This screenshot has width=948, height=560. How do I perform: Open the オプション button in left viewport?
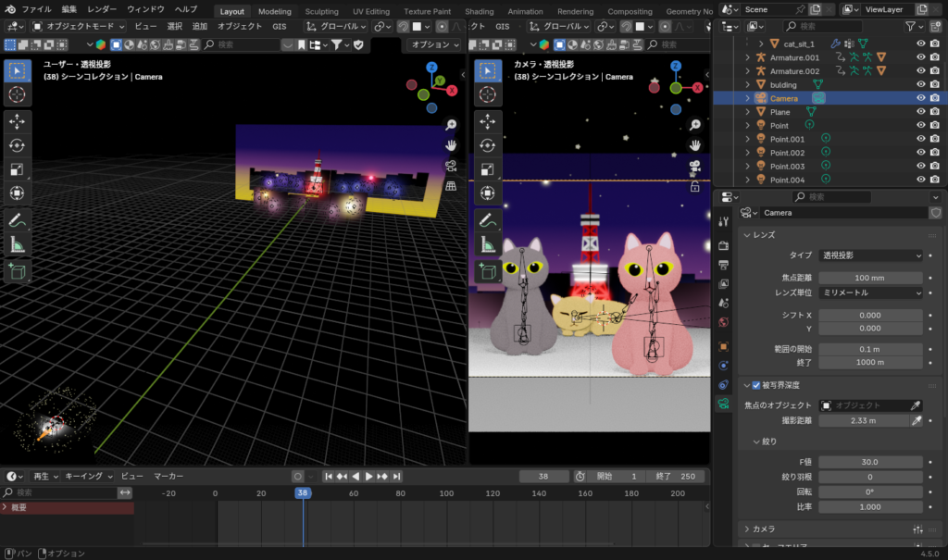(x=435, y=44)
